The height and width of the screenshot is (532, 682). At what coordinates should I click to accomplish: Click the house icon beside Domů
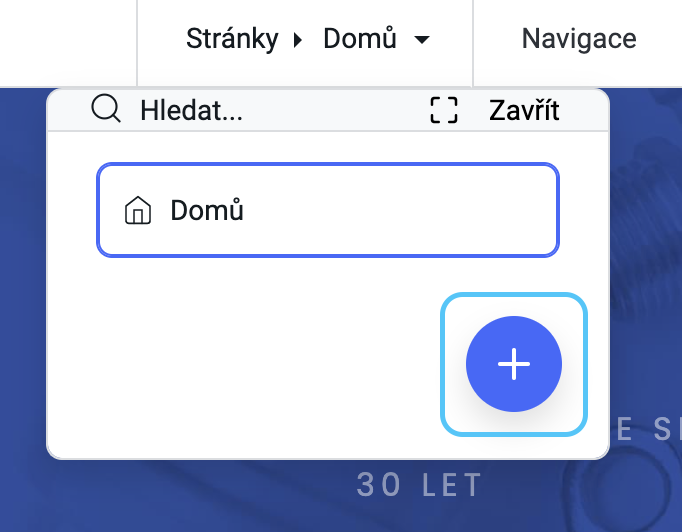[x=138, y=210]
